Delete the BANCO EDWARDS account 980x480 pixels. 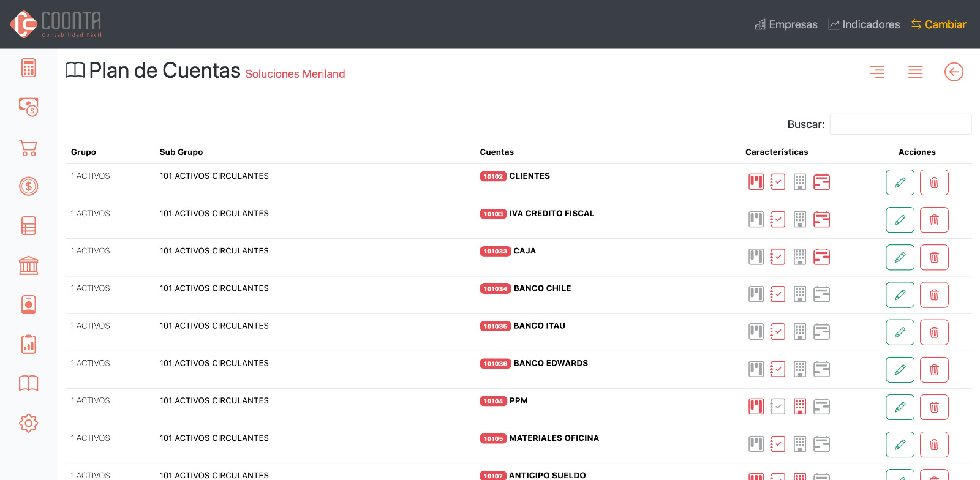coord(933,370)
